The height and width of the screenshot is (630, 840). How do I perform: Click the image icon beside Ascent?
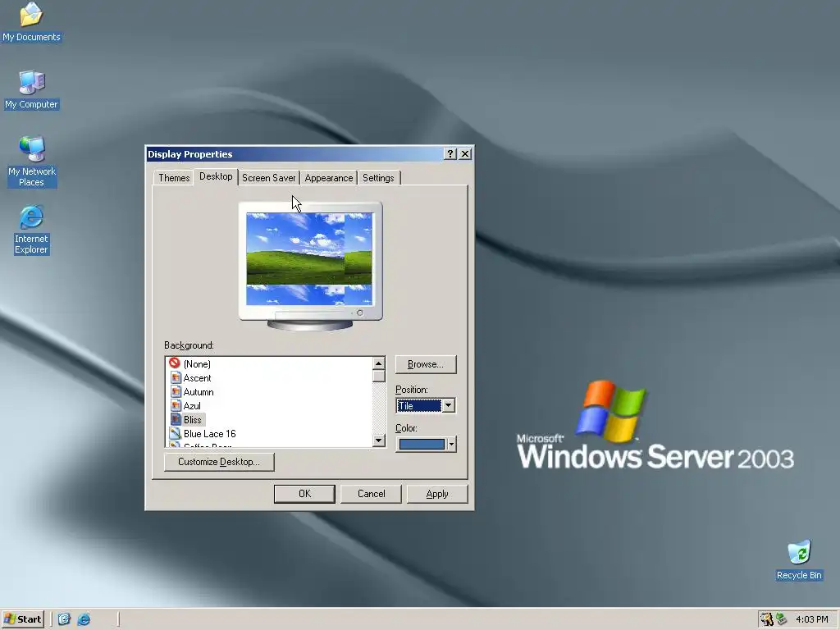[x=176, y=377]
